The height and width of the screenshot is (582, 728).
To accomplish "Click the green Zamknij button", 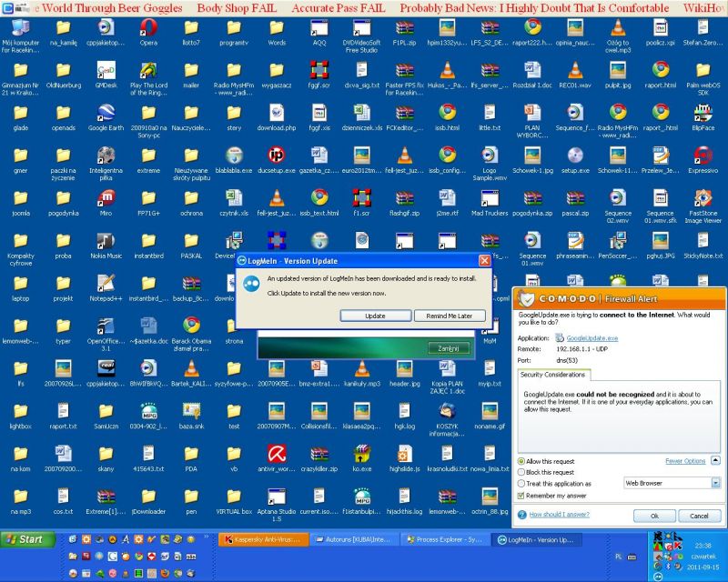I will pyautogui.click(x=448, y=348).
